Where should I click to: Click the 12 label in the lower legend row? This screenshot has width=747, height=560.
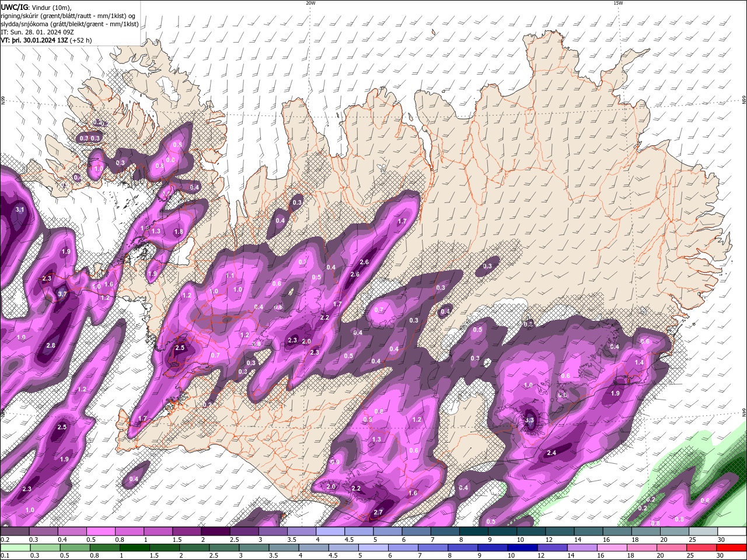click(x=542, y=556)
